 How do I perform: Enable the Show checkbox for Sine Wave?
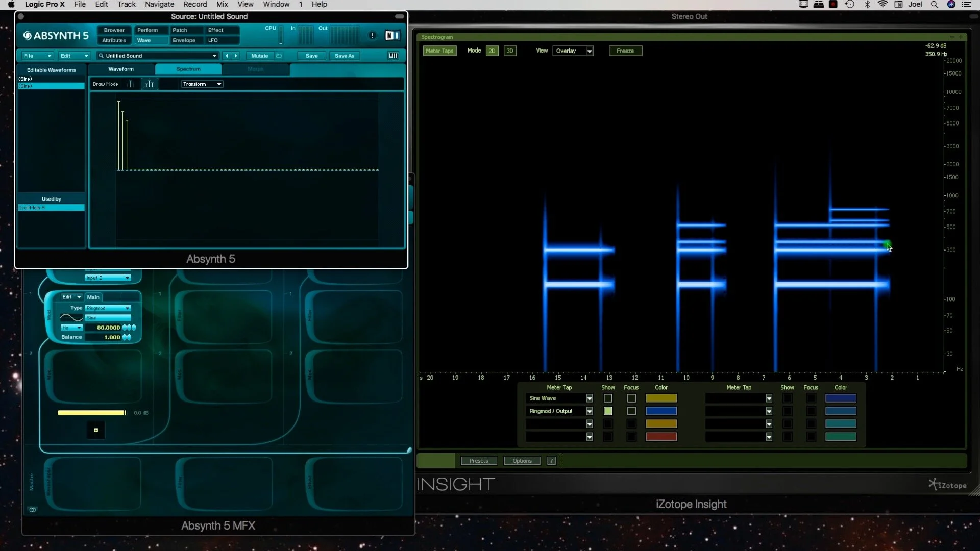point(608,398)
